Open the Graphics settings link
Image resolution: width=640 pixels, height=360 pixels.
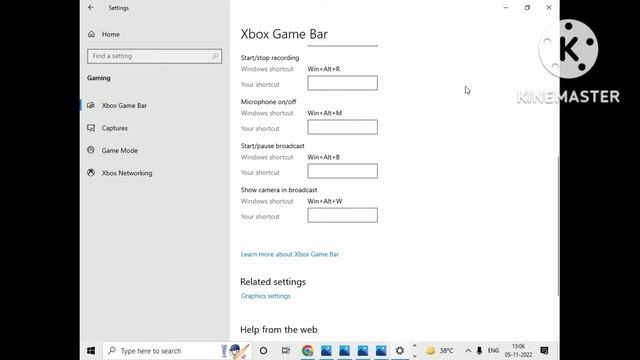click(x=265, y=296)
